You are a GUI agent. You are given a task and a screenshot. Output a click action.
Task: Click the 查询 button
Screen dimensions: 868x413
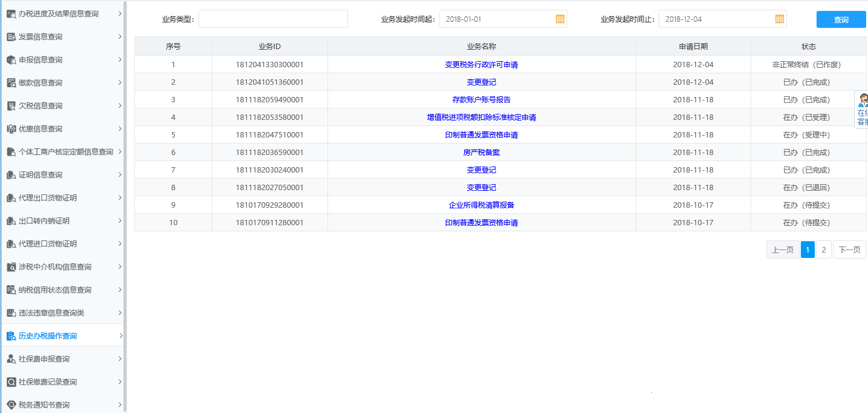(x=841, y=19)
